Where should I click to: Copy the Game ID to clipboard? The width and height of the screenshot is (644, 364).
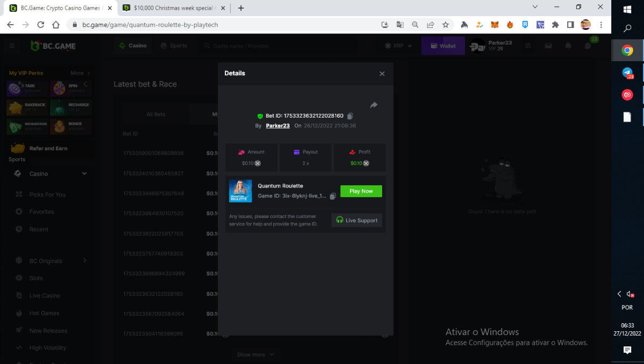point(333,196)
